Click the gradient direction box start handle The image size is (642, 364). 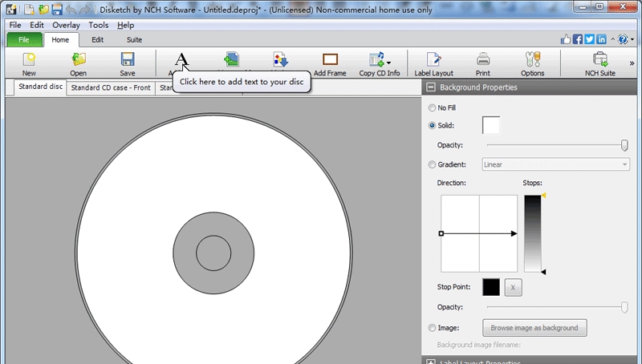[x=441, y=233]
